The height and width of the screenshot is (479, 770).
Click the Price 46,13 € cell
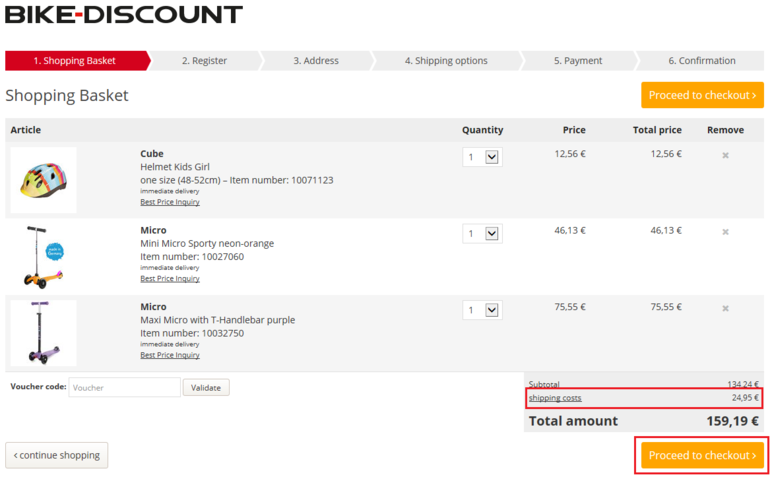tap(570, 230)
